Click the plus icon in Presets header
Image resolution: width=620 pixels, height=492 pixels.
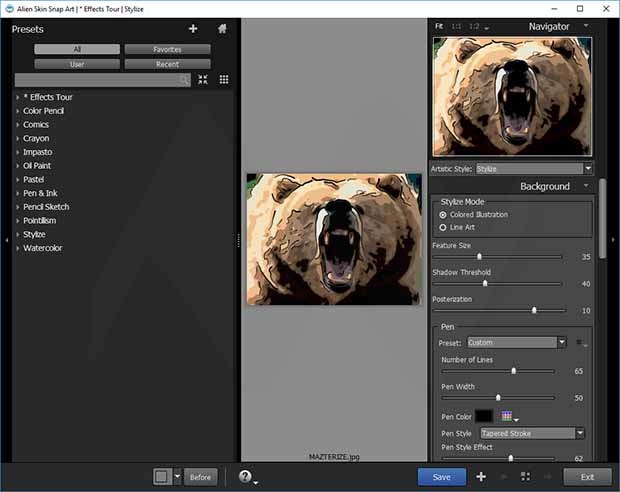193,28
